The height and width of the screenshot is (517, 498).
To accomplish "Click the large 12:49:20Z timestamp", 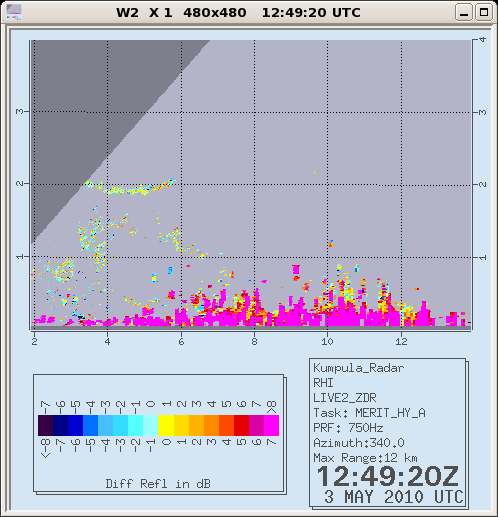I will pos(388,476).
